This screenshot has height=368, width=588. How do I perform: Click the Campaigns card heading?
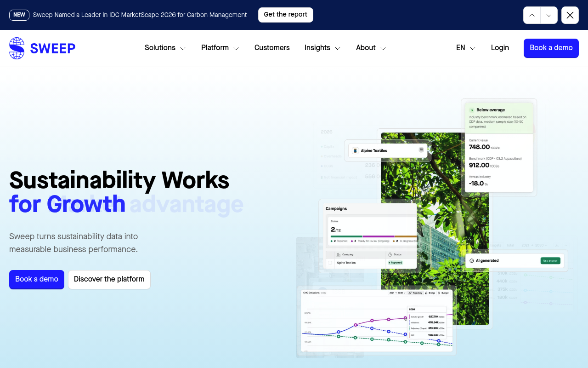point(336,209)
